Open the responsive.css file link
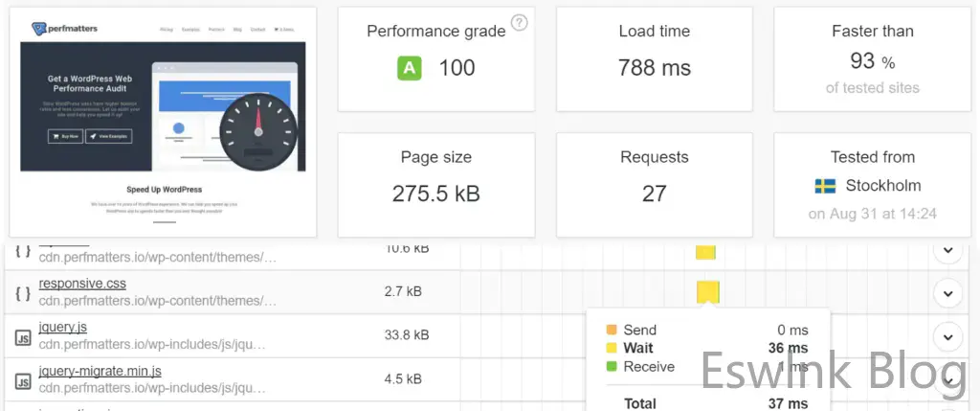980x411 pixels. pos(82,284)
